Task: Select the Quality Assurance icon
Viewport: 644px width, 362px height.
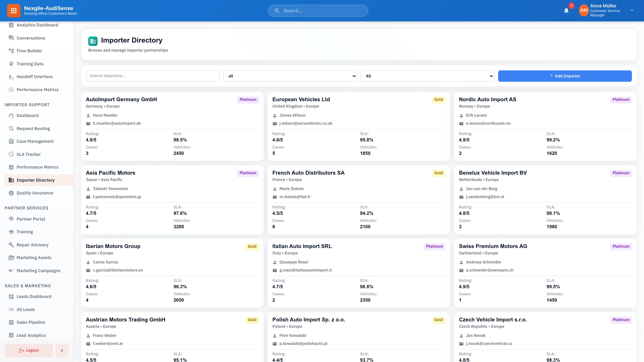Action: [11, 193]
